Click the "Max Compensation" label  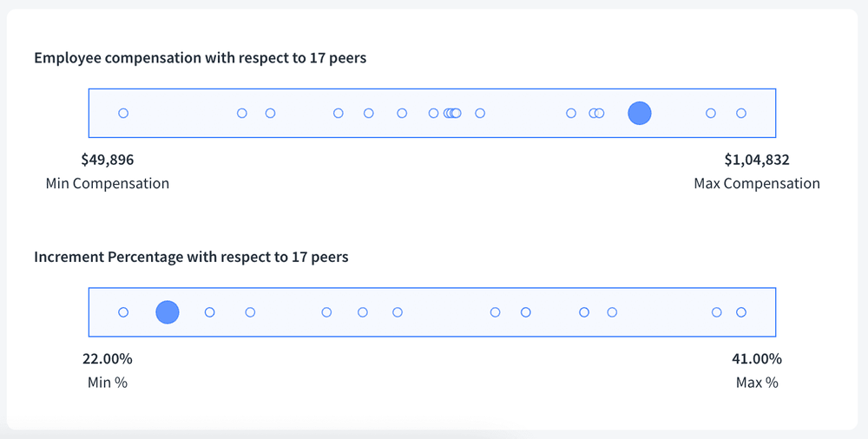[757, 183]
